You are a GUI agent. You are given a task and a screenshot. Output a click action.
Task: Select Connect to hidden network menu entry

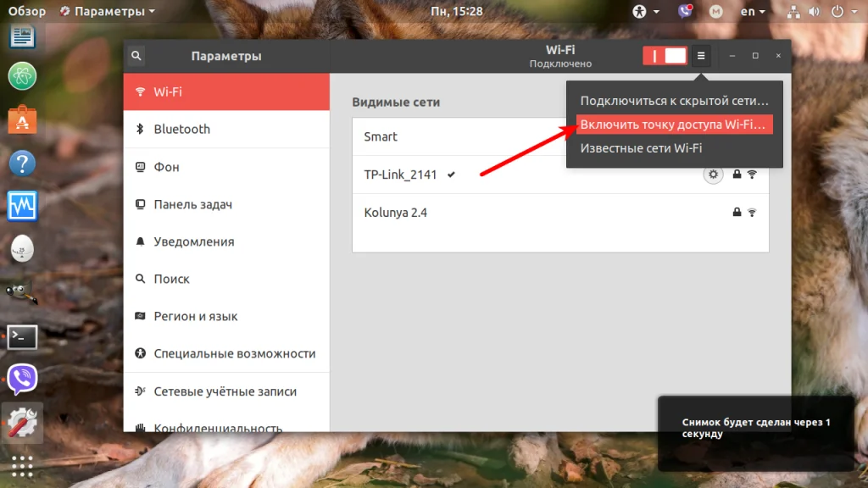pos(674,101)
